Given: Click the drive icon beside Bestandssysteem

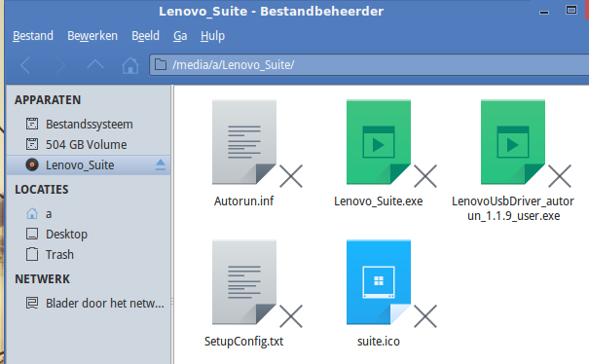Looking at the screenshot, I should click(32, 124).
